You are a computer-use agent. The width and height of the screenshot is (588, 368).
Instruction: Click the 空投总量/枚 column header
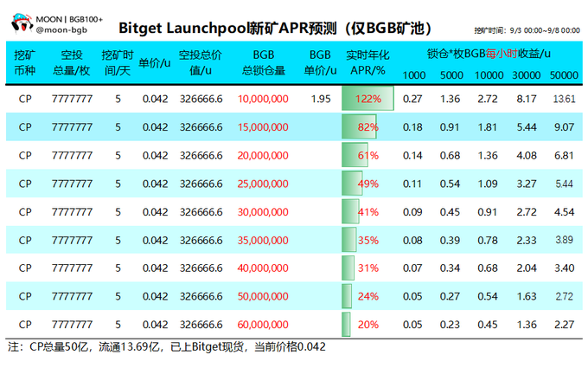72,62
